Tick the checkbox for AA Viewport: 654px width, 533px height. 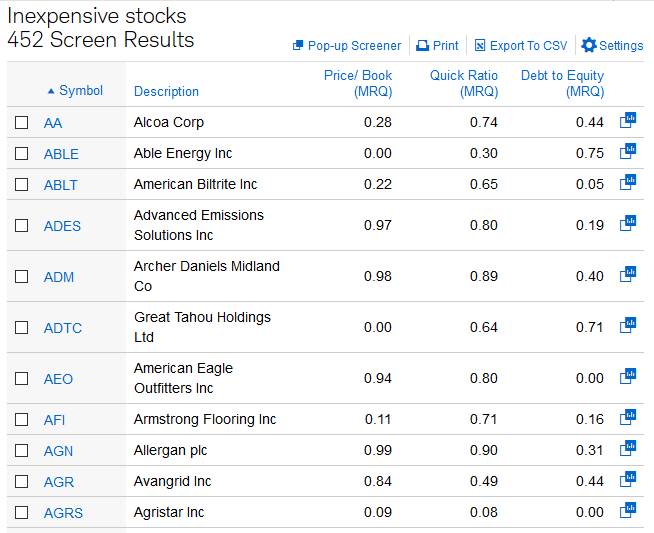point(22,123)
